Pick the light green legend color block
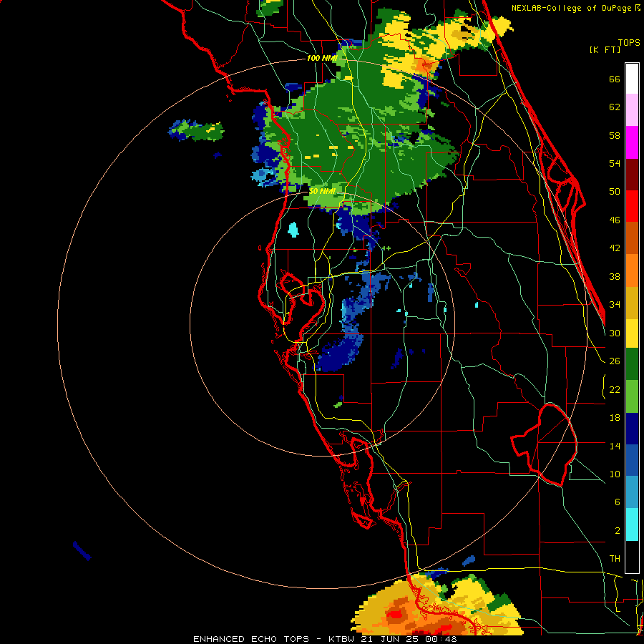644x644 pixels. click(632, 396)
